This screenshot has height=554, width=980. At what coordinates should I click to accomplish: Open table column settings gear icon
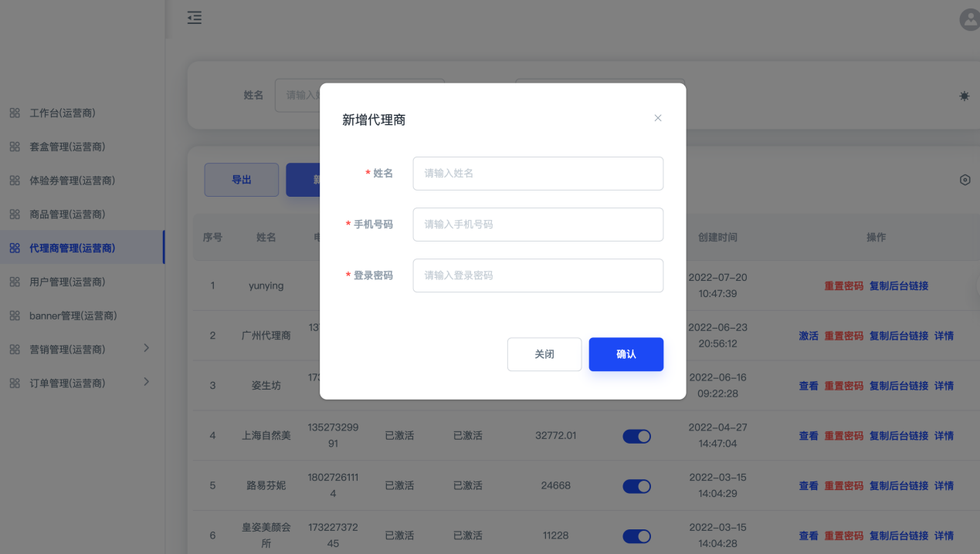(965, 180)
